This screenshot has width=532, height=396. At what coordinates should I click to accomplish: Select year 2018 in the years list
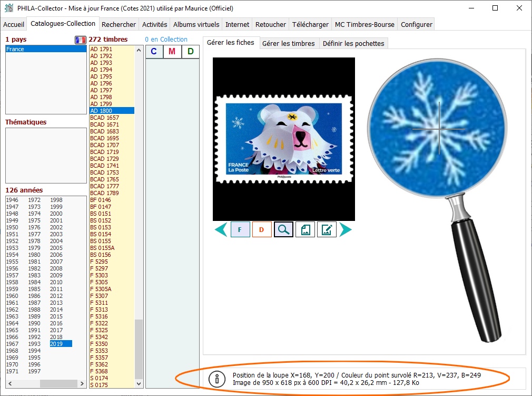click(56, 337)
